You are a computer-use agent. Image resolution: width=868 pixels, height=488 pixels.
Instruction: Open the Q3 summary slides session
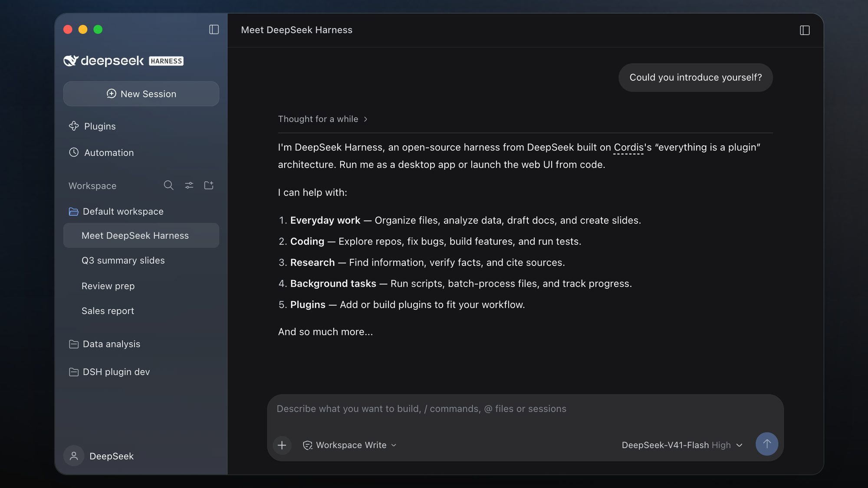(x=123, y=260)
